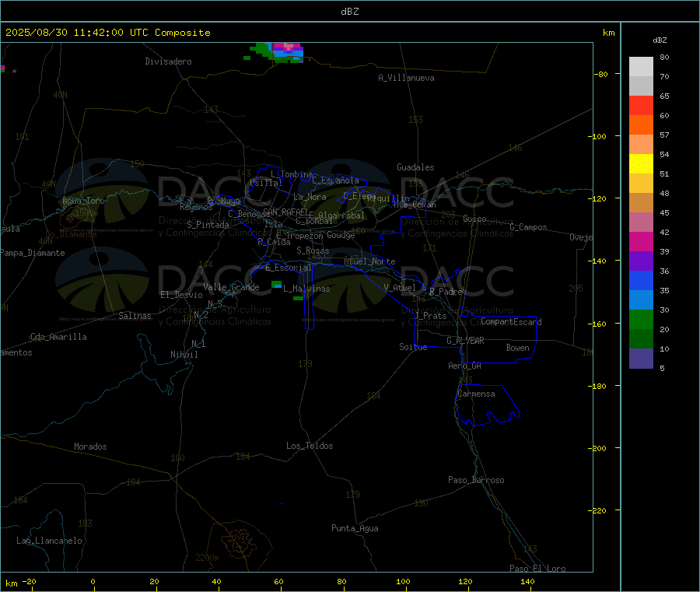
Task: Click the orange 57-60 dBZ legend swatch
Action: [x=641, y=125]
